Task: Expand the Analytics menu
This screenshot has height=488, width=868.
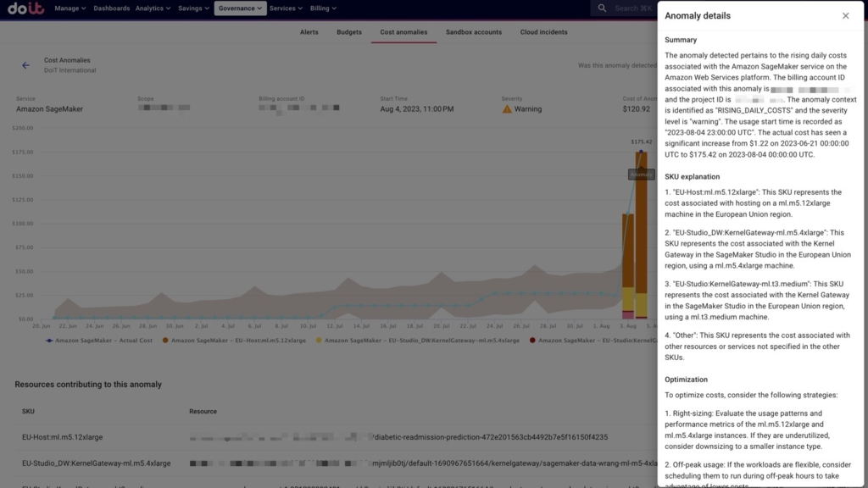Action: pyautogui.click(x=153, y=8)
